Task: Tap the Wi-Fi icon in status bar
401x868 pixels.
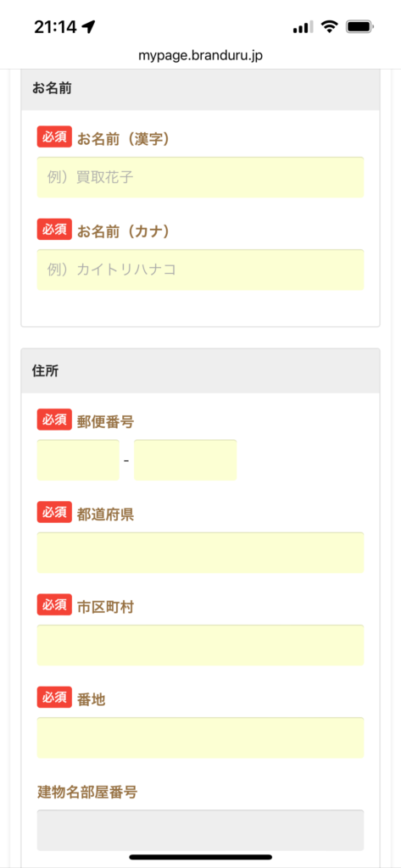Action: 330,26
